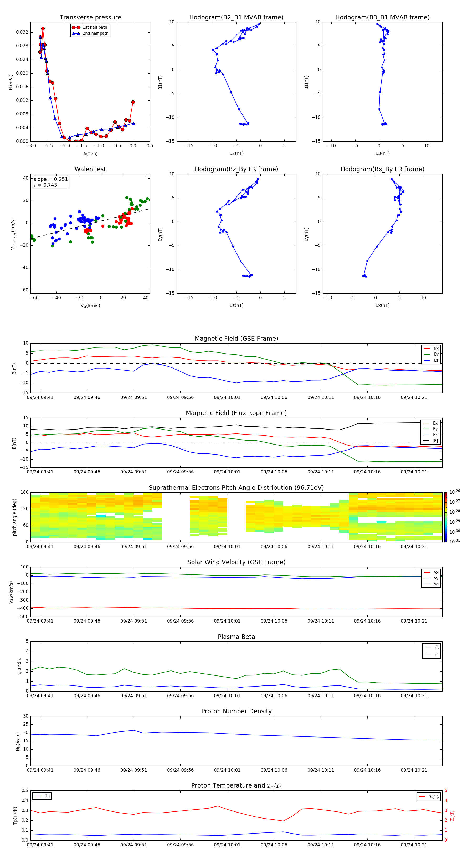Click the 180 tick on pitch angle axis

coord(25,492)
